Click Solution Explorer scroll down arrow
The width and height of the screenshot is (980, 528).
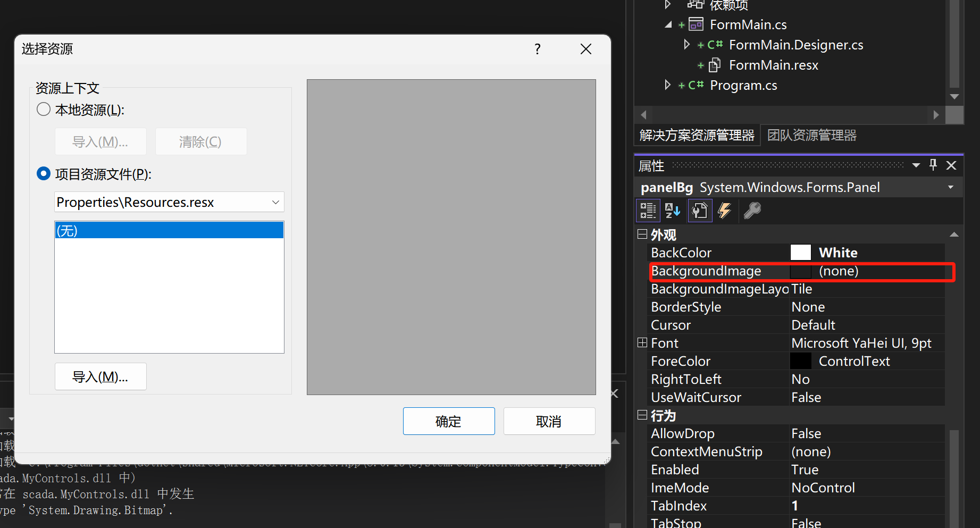(x=954, y=97)
